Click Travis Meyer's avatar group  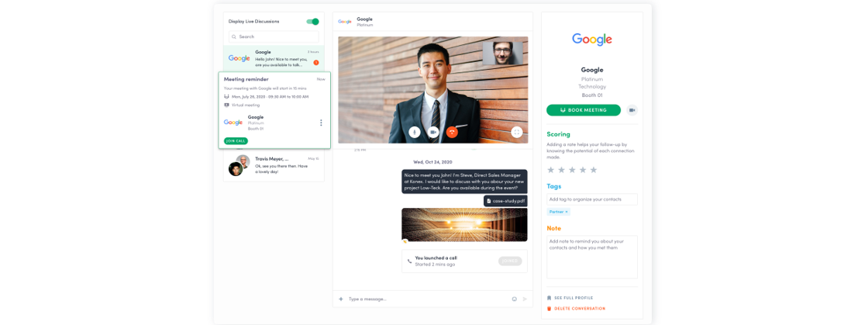239,165
